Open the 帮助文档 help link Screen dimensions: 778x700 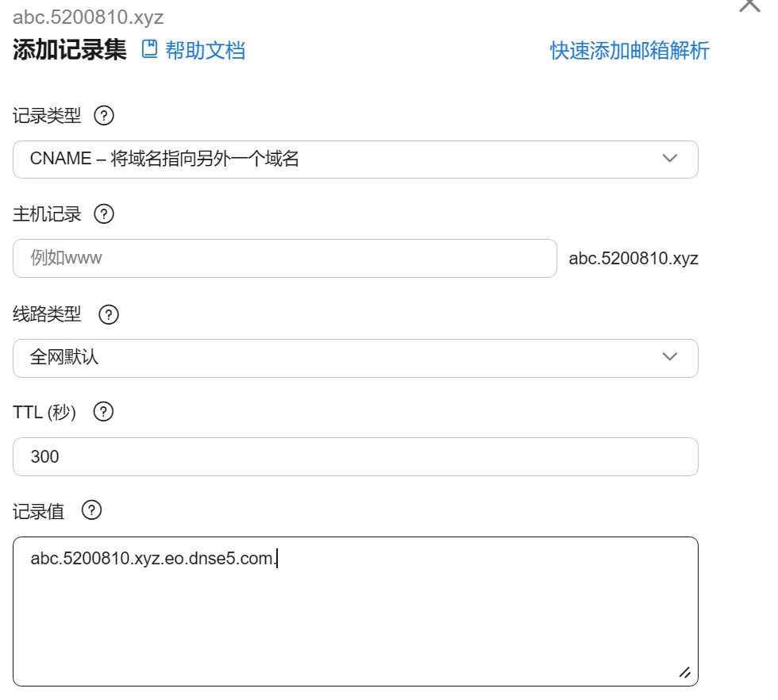point(205,51)
